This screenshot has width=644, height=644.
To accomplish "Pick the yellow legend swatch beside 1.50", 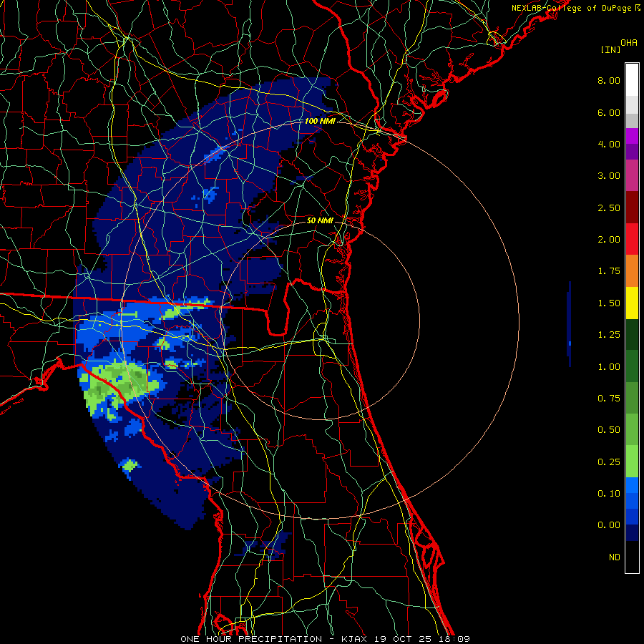I will (x=632, y=303).
